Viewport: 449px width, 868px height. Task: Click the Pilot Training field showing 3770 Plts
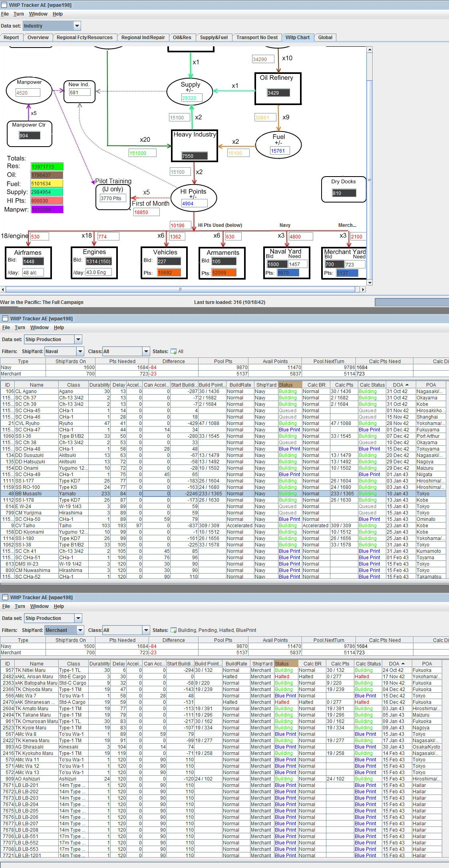tap(113, 198)
